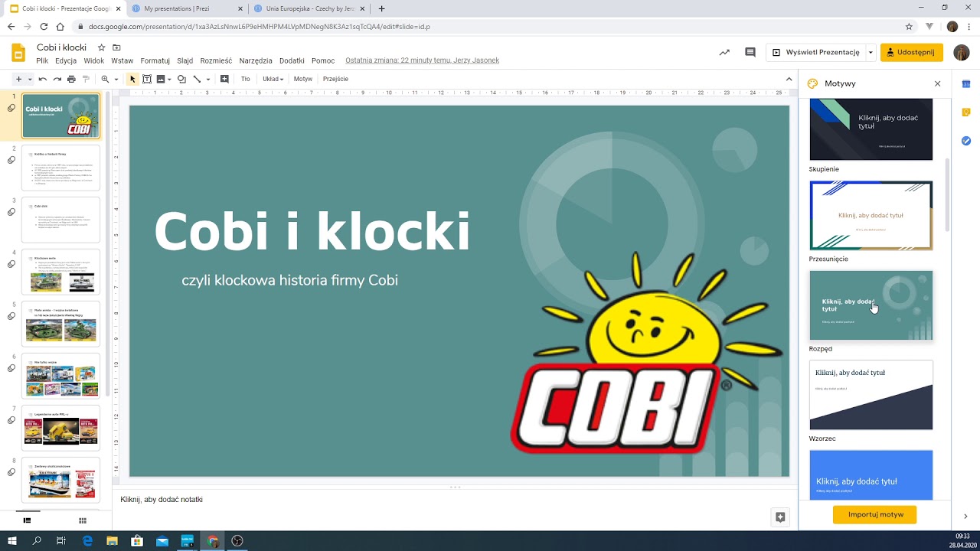Undo the last action
980x551 pixels.
(42, 79)
